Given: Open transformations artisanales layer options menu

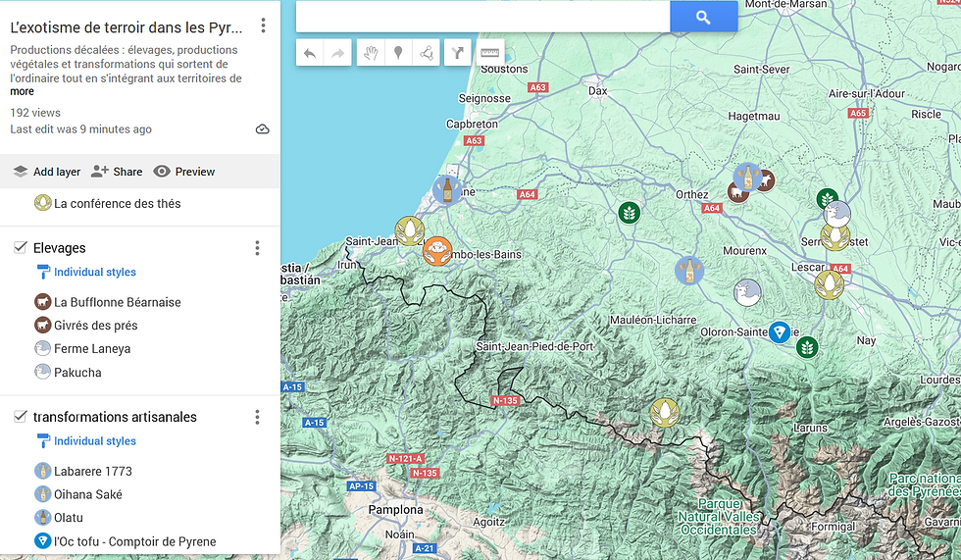Looking at the screenshot, I should (257, 417).
